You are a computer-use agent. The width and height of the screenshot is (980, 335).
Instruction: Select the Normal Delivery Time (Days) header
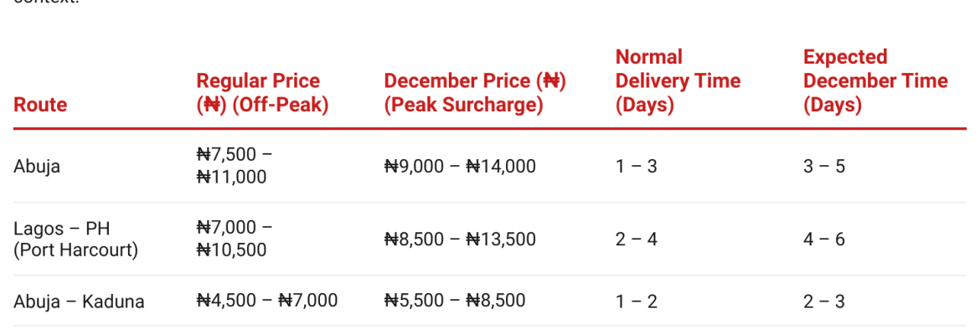(678, 81)
